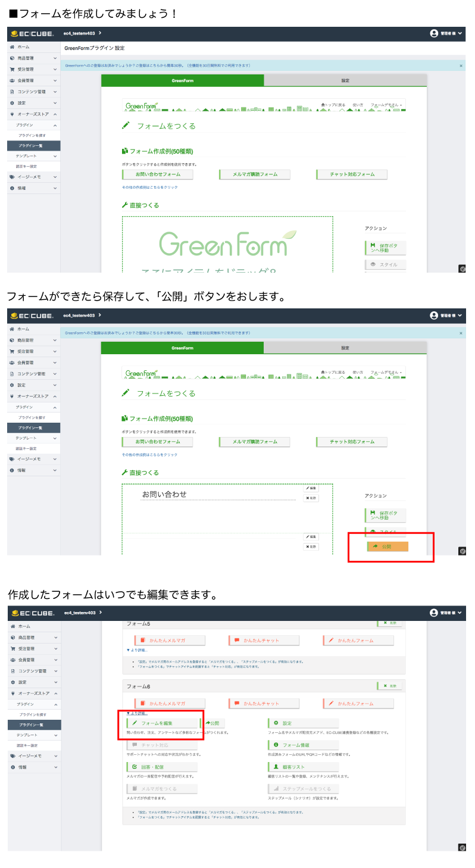Click かんたんチャット under フォーム6

tap(264, 704)
